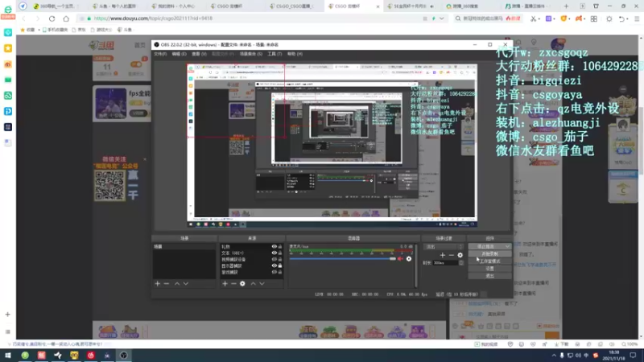Click the Exit button in OBS controls

point(489,276)
